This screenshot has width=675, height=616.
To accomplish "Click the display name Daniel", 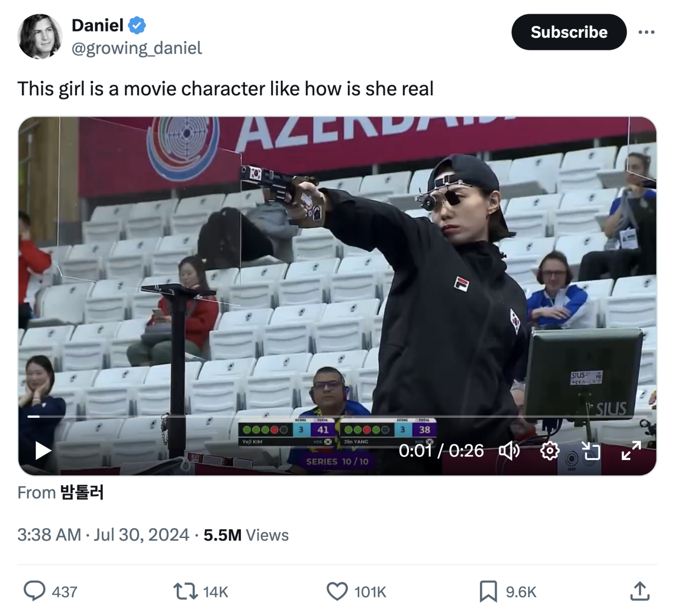I will click(x=97, y=25).
